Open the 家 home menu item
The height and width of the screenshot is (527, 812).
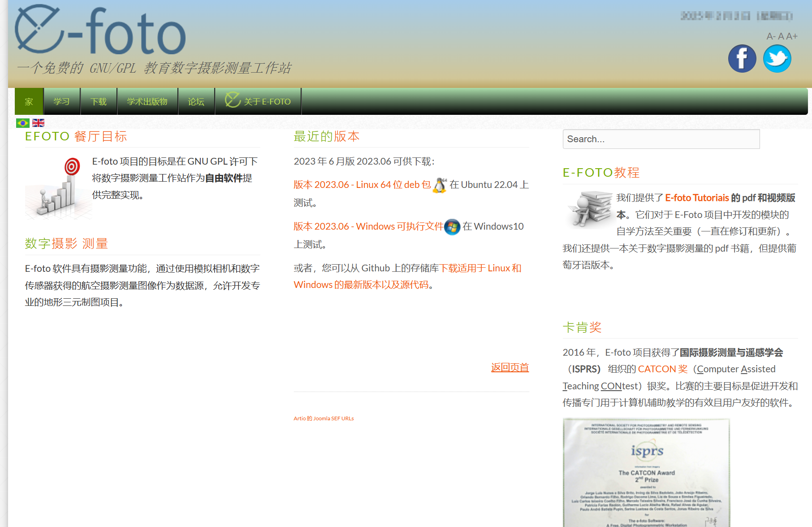coord(29,101)
